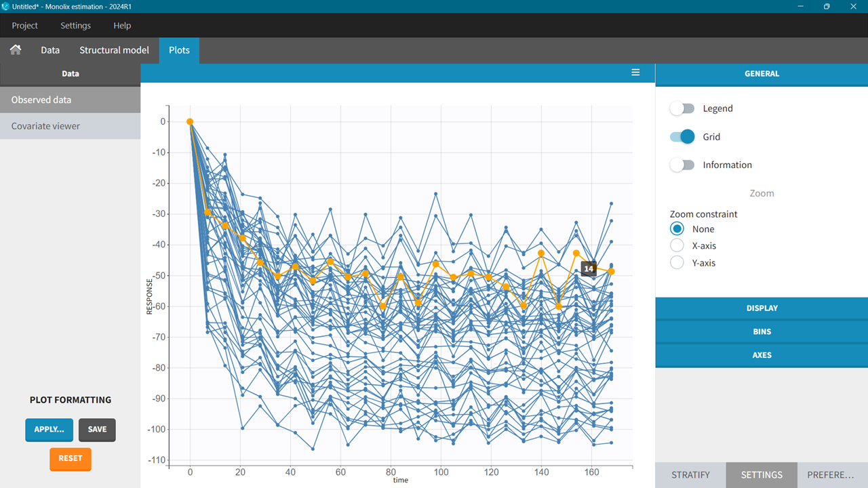Screen dimensions: 868x488
Task: Expand the AXES section
Action: pyautogui.click(x=762, y=354)
